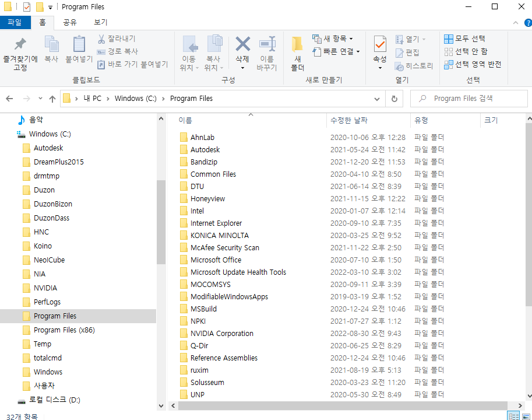Switch to details view icon in status bar
Screen dimensions: 532x420
click(x=513, y=416)
